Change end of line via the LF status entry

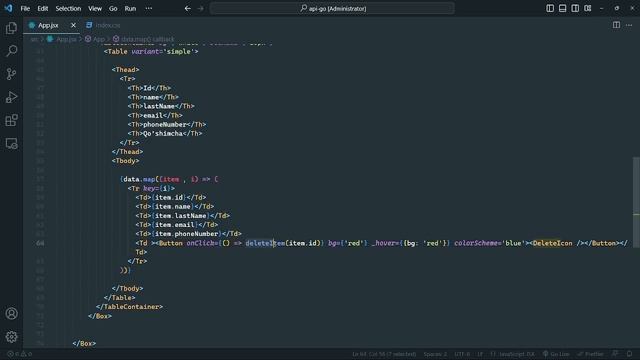point(480,354)
